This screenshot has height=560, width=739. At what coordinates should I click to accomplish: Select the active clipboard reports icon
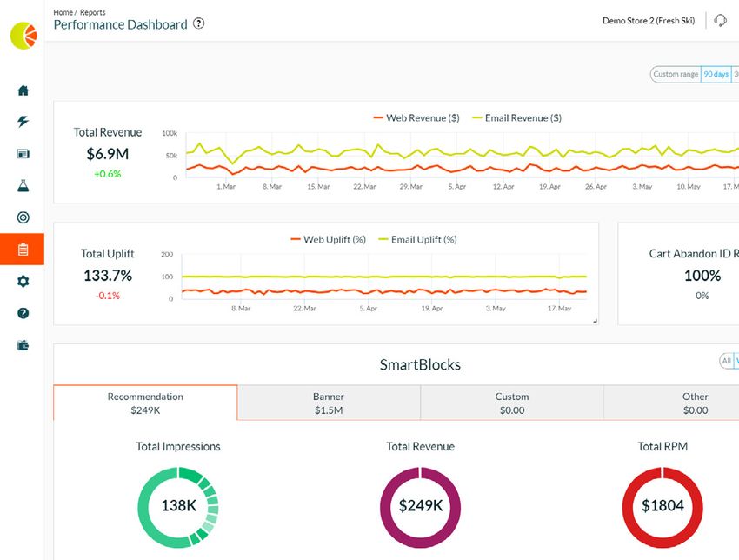pos(22,249)
